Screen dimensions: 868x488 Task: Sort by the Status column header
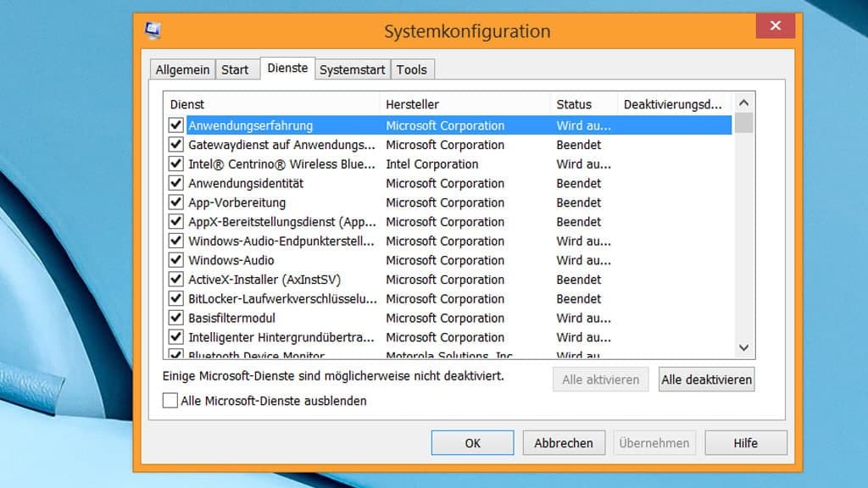584,104
